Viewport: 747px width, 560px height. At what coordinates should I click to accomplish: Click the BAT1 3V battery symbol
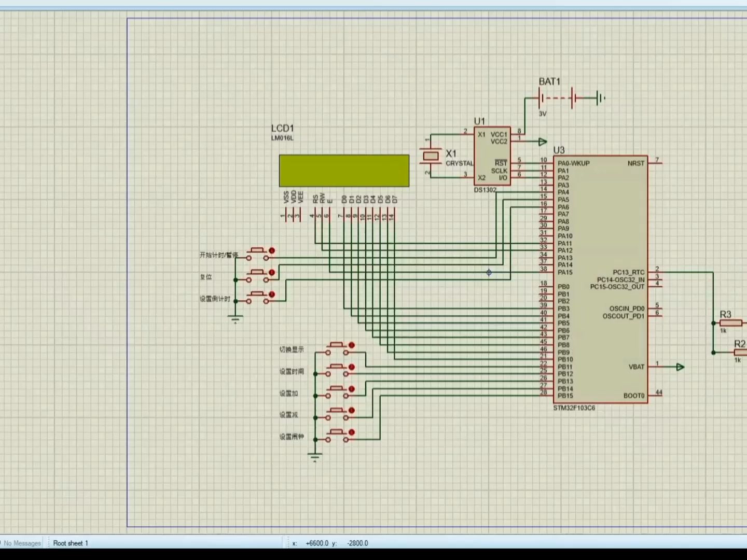pos(555,97)
